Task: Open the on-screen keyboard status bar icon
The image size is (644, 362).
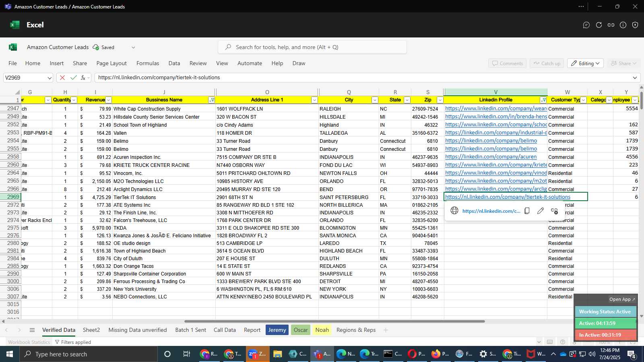Action: (550, 342)
